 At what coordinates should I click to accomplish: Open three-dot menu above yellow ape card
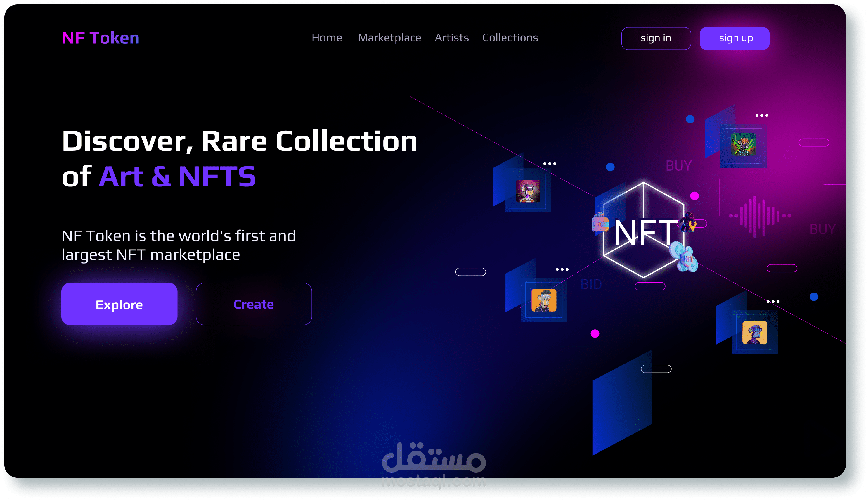coord(773,302)
